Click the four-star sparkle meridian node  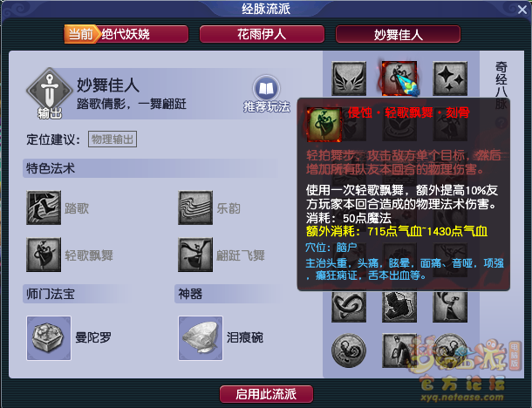(450, 78)
